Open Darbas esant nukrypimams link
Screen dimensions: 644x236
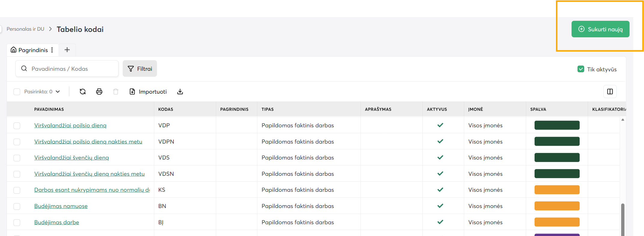click(92, 190)
